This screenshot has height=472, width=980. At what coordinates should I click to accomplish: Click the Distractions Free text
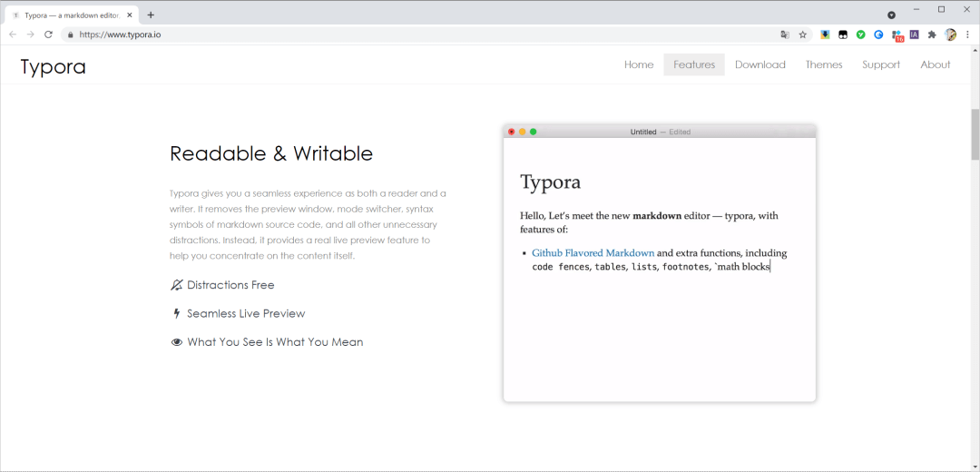coord(230,285)
